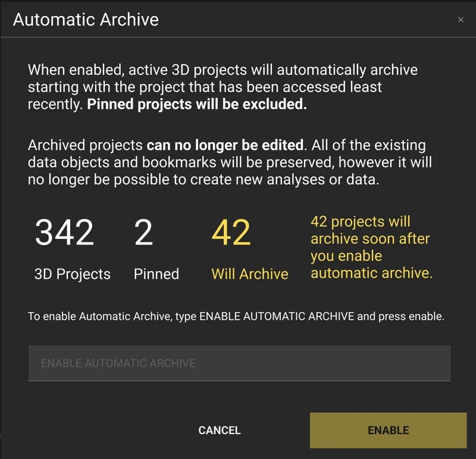Click the Pinned label
This screenshot has height=459, width=476.
tap(156, 274)
